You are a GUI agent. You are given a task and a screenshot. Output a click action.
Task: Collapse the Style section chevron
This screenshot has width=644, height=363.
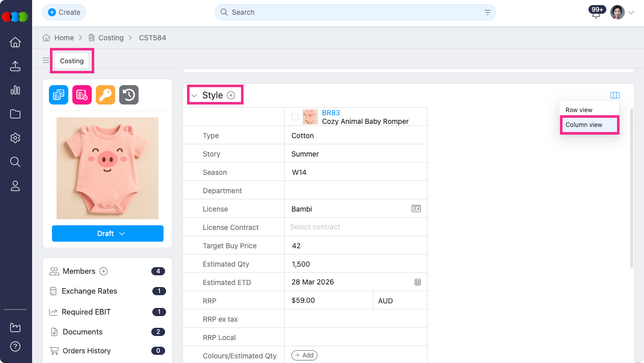(x=194, y=95)
